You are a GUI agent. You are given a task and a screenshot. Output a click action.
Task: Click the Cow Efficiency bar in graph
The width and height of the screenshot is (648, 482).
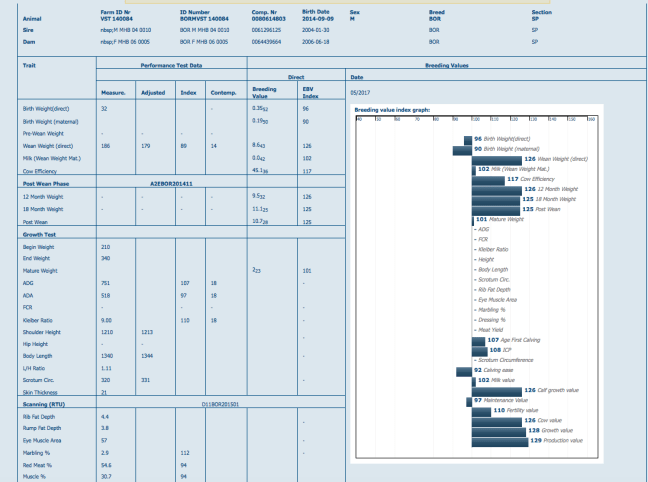[x=487, y=179]
